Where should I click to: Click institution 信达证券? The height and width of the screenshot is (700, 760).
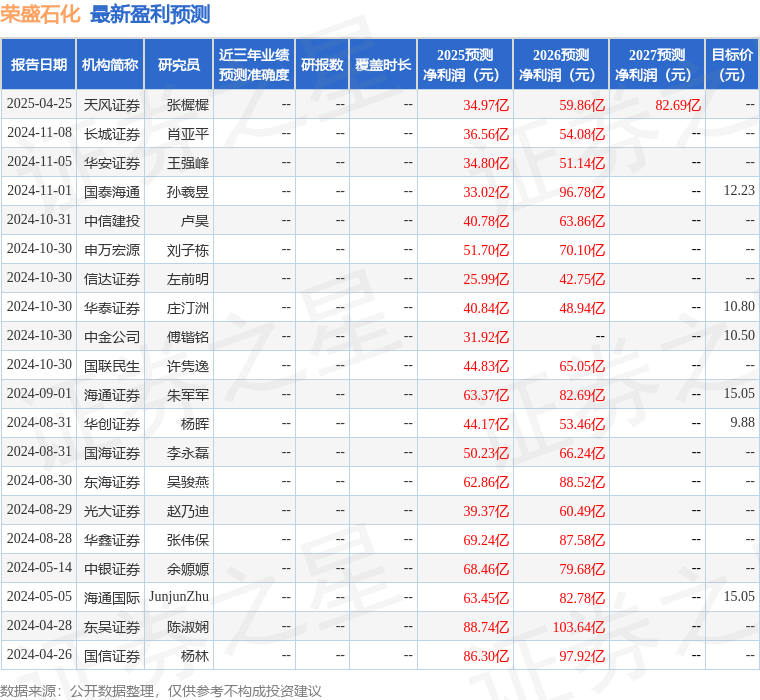[112, 279]
